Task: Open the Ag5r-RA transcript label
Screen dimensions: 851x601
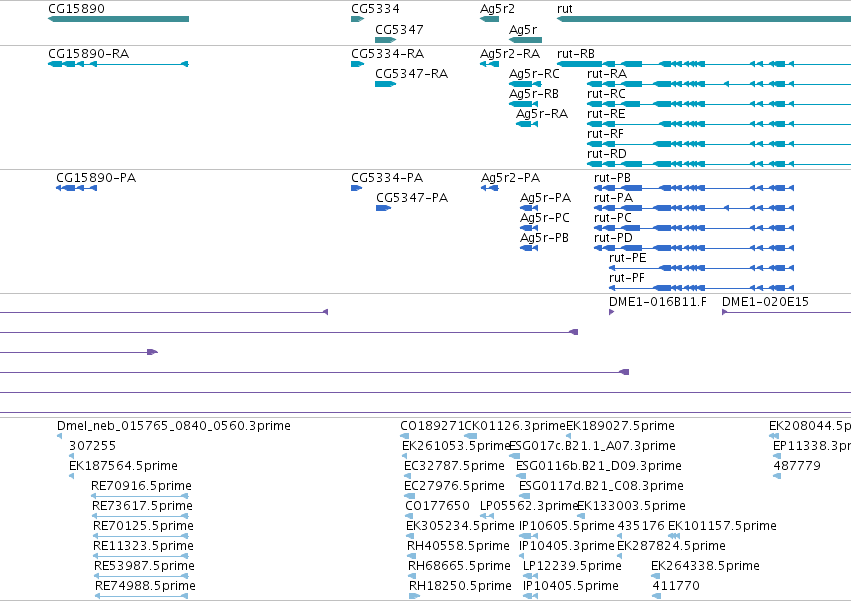Action: point(542,114)
